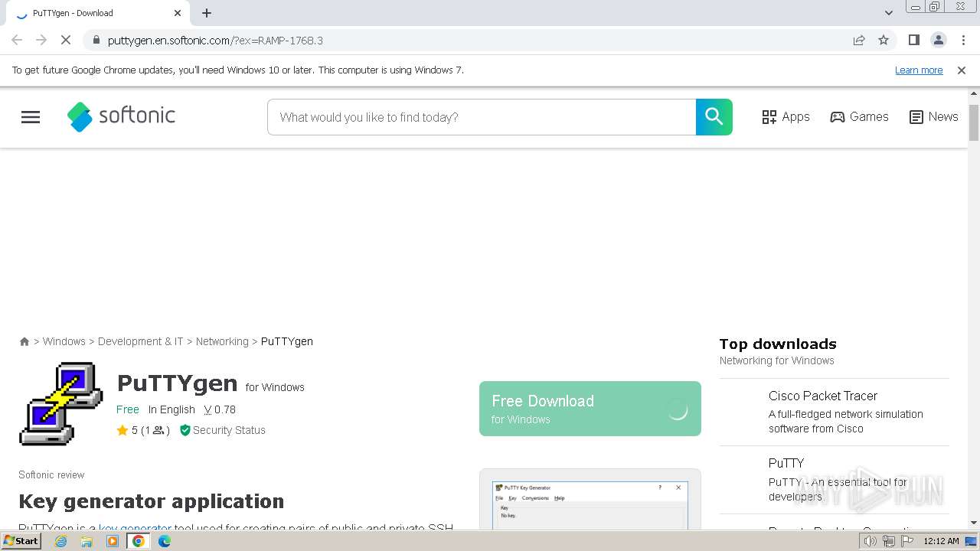Image resolution: width=980 pixels, height=551 pixels.
Task: Close the PuTTYgen - Download tab
Action: coord(178,13)
